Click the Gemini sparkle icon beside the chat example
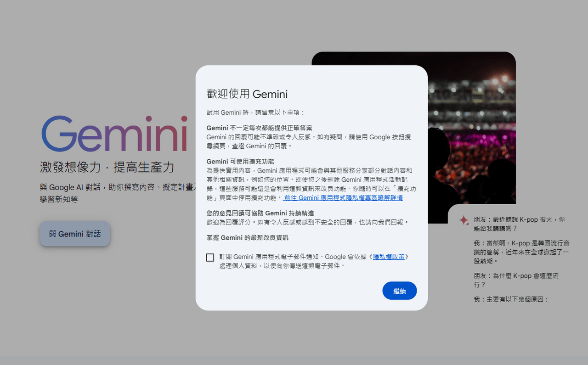 pyautogui.click(x=464, y=220)
